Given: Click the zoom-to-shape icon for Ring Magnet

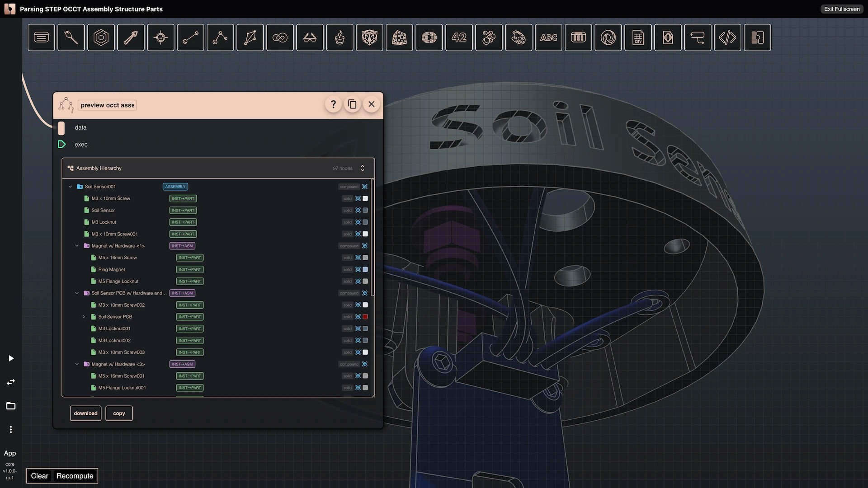Looking at the screenshot, I should click(x=358, y=269).
